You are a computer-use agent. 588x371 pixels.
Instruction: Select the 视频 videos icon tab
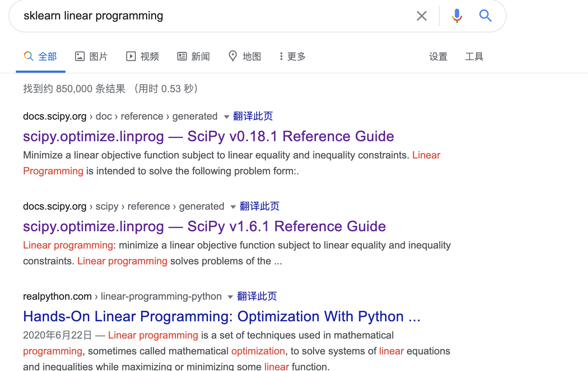[x=131, y=56]
